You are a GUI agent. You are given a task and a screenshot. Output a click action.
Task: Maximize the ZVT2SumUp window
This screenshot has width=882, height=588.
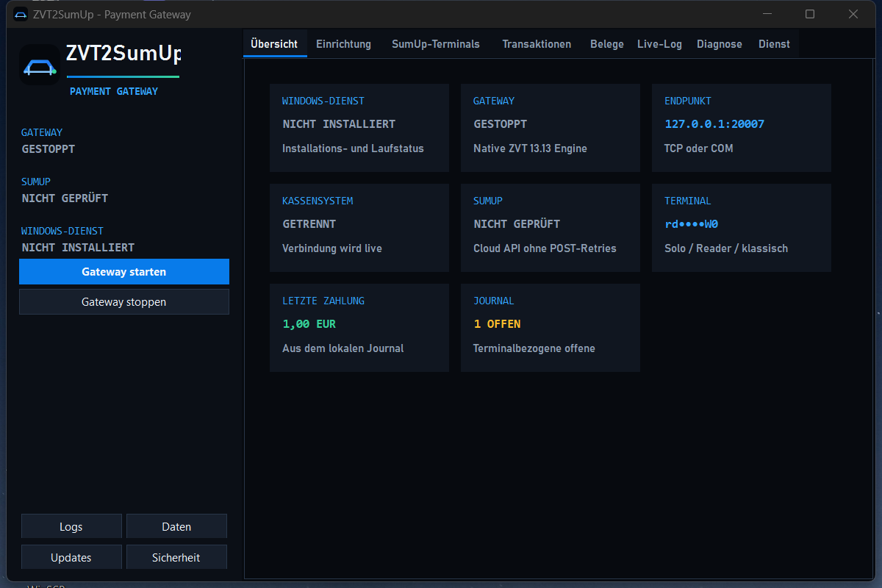810,14
